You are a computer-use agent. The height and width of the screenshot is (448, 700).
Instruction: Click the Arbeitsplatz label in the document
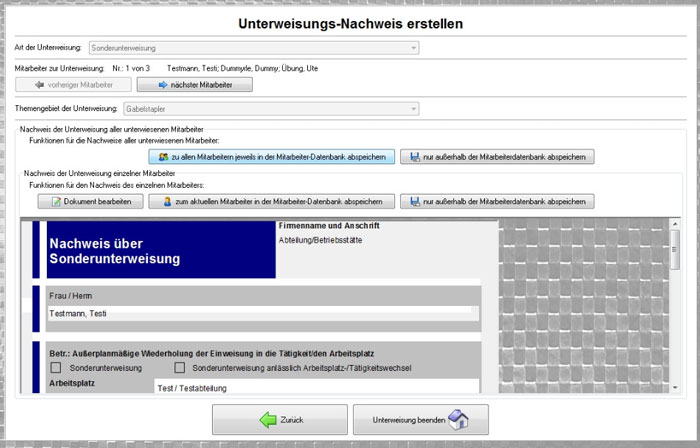point(72,383)
